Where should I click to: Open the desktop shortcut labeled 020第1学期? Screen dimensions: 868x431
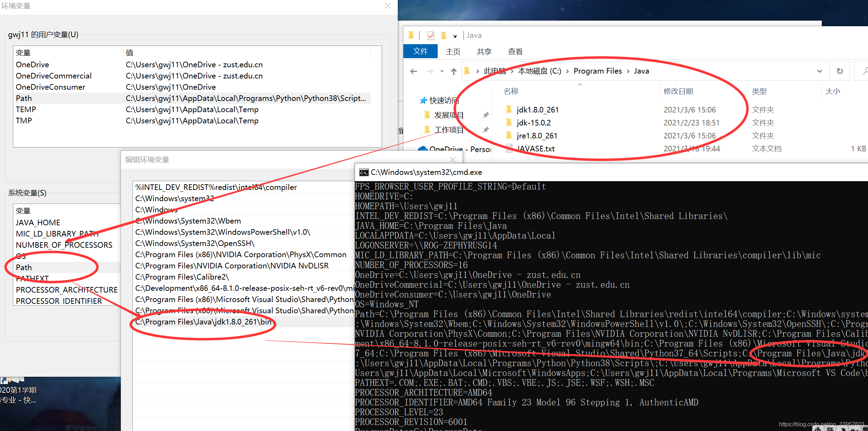(18, 391)
